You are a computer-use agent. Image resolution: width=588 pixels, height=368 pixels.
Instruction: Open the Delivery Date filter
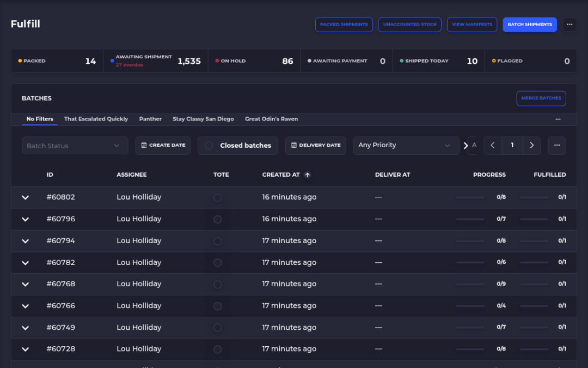tap(316, 146)
